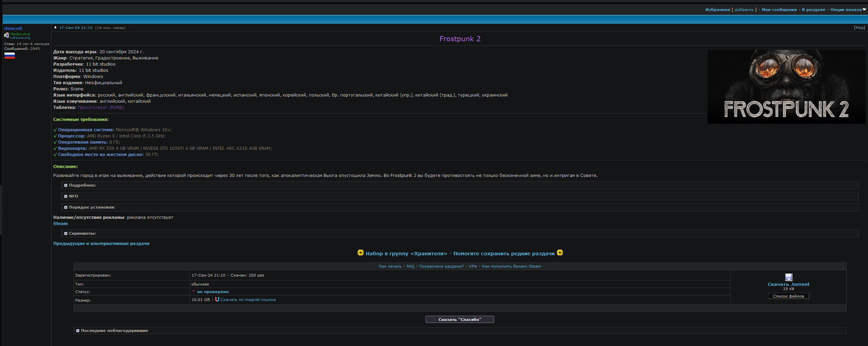Screen dimensions: 868x346
Task: Click the Список файлов button
Action: point(788,296)
